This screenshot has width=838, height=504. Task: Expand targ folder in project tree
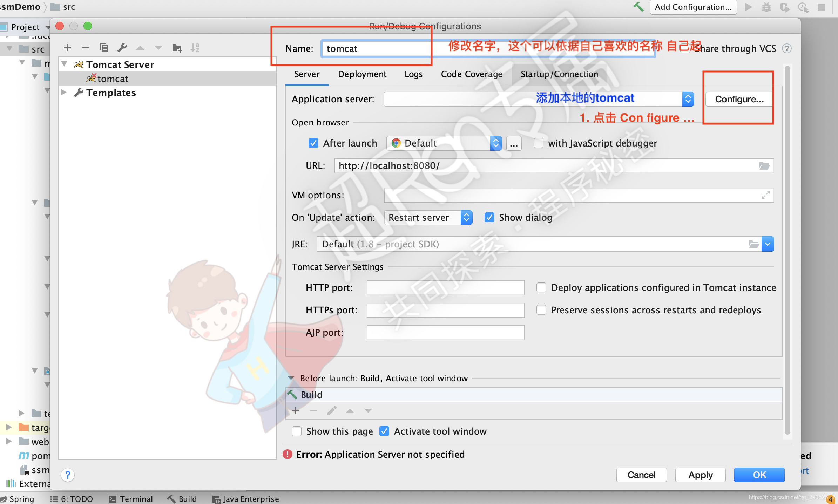(x=9, y=427)
